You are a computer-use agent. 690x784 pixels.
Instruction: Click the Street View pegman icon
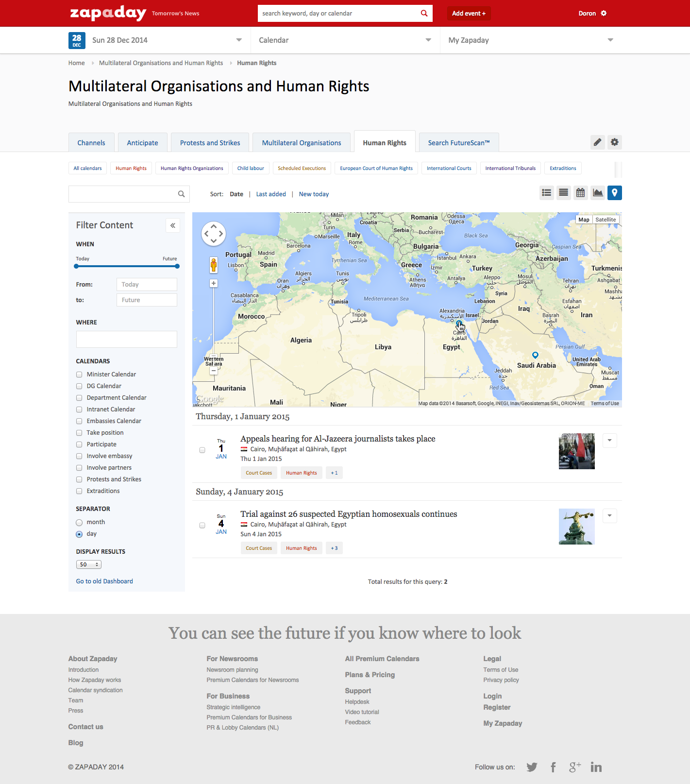[214, 265]
